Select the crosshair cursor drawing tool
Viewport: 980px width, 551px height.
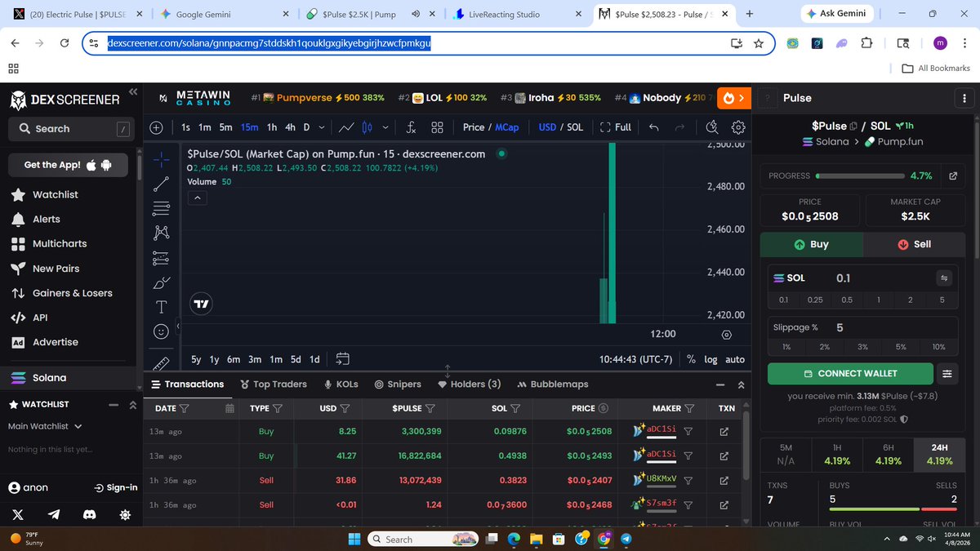click(x=161, y=158)
